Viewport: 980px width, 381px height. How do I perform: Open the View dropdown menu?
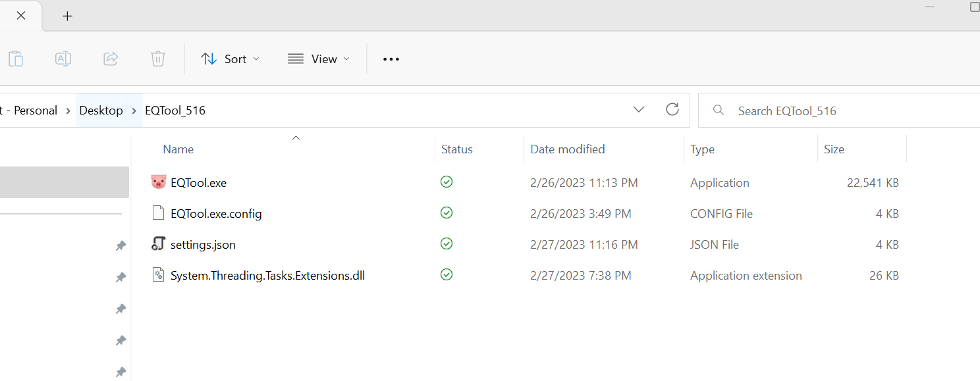319,59
